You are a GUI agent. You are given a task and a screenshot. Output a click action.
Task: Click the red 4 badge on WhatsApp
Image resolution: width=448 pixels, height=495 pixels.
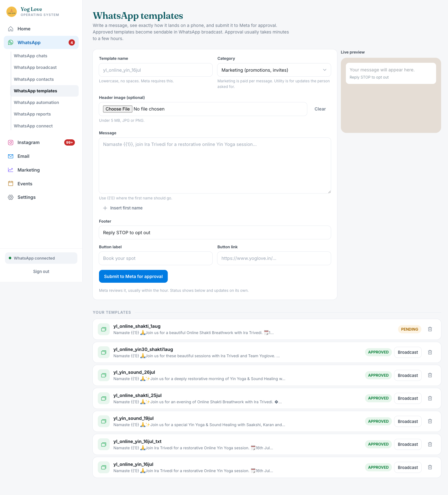tap(72, 43)
